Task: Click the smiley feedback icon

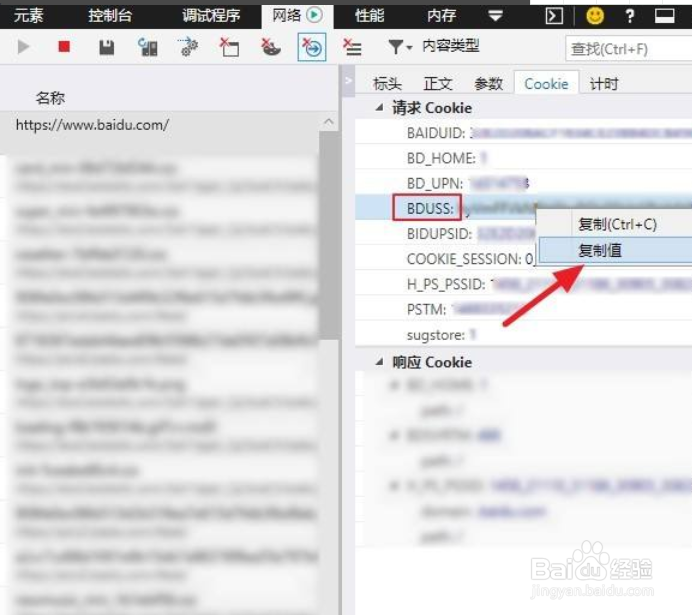Action: (x=594, y=16)
